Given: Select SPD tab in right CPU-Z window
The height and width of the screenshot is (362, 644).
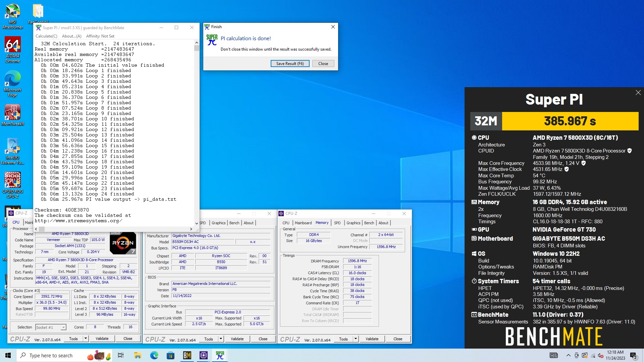Looking at the screenshot, I should [x=337, y=223].
